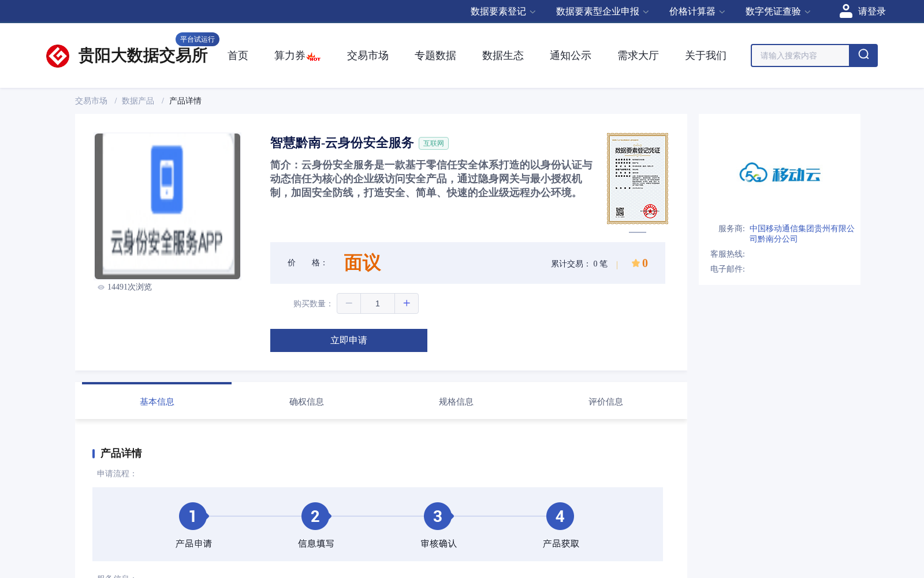The image size is (924, 578).
Task: Open the 数据要素登记凭证 certificate thumbnail
Action: tap(638, 179)
